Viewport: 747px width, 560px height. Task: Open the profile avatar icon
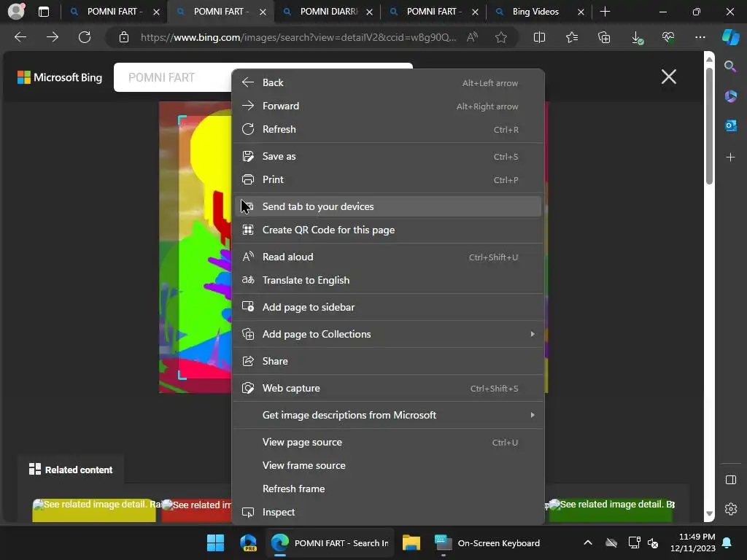click(x=16, y=12)
